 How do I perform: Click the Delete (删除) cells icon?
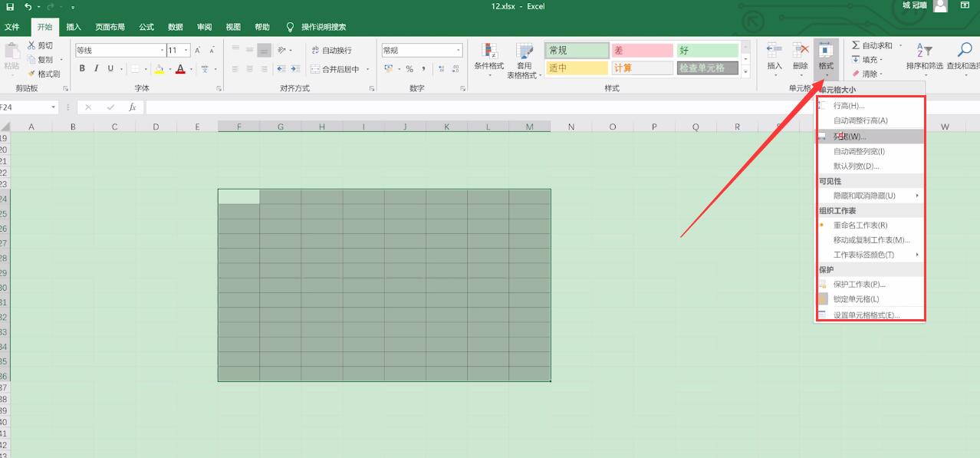pyautogui.click(x=800, y=50)
